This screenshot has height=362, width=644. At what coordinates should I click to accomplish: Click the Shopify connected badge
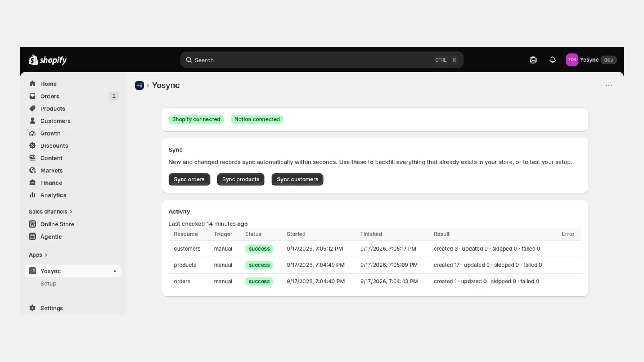click(x=196, y=119)
